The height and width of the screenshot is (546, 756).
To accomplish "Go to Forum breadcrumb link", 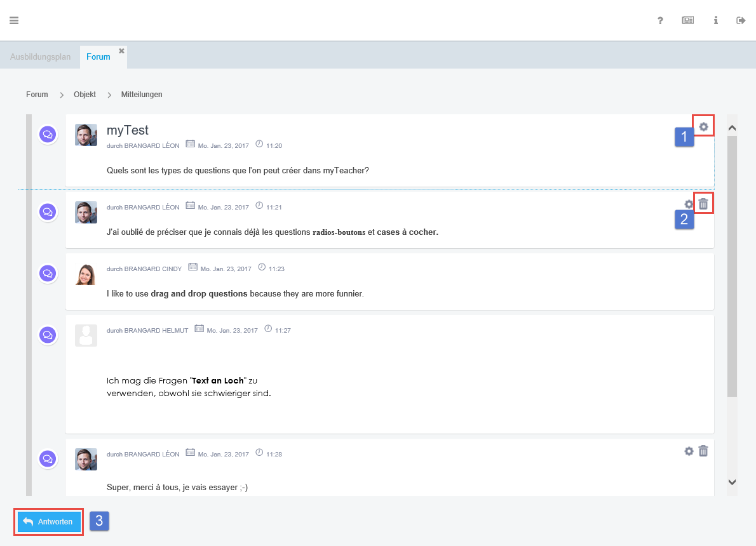I will 37,95.
